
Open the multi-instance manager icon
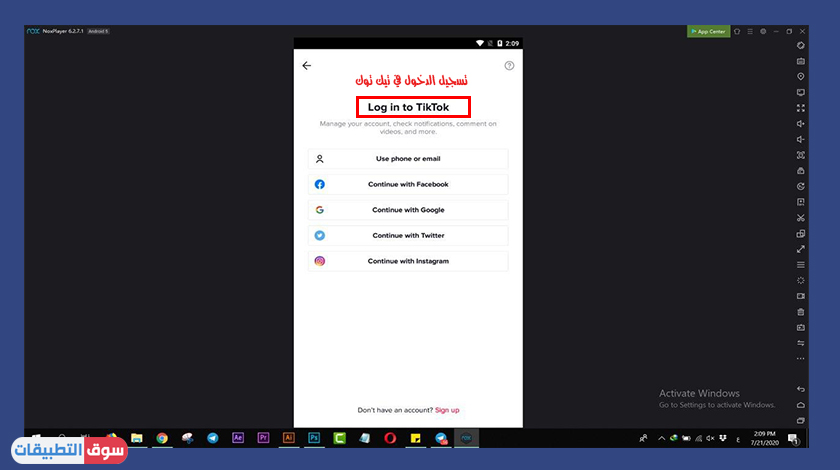click(x=800, y=234)
